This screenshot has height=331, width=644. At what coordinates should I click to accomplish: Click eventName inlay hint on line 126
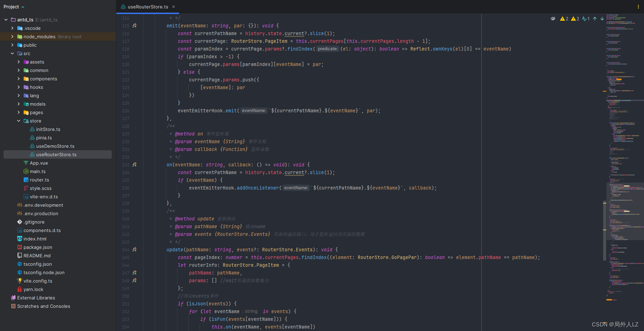coord(254,111)
